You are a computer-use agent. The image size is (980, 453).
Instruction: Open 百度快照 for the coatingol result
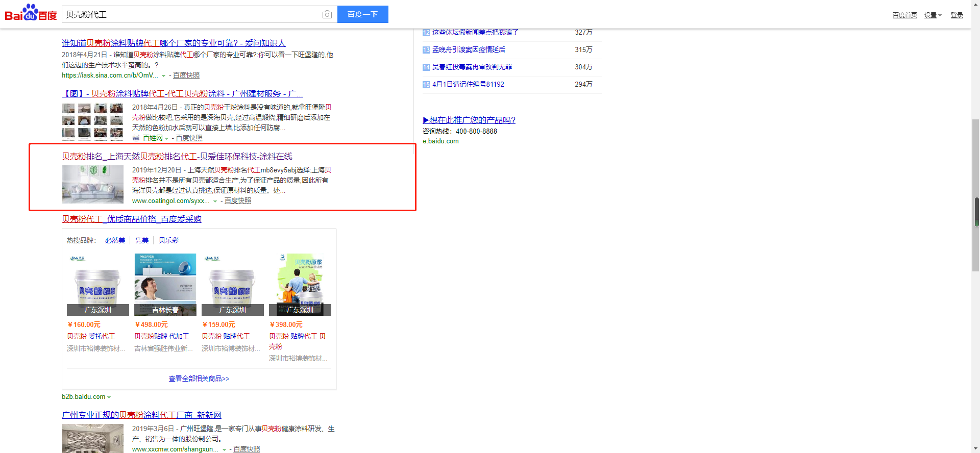(238, 201)
